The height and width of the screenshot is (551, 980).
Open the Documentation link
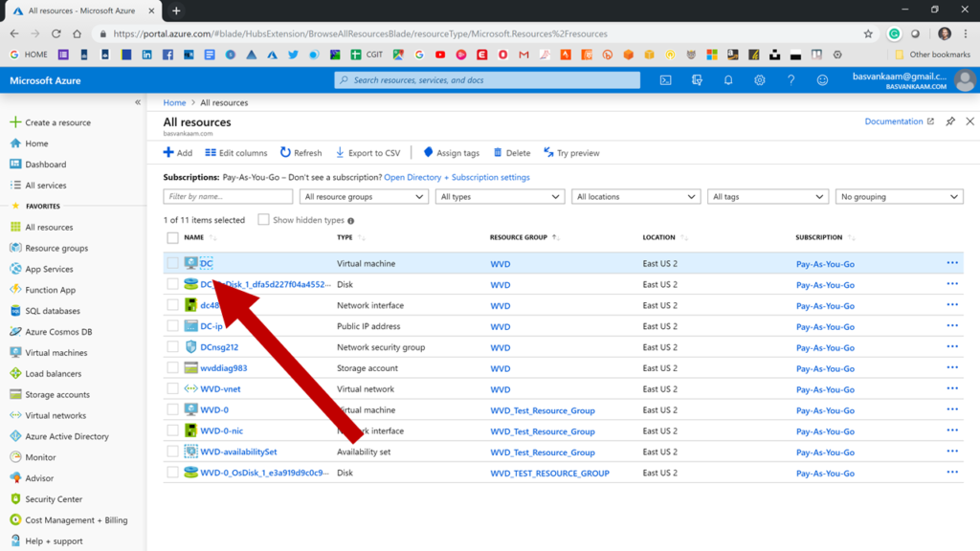click(900, 121)
